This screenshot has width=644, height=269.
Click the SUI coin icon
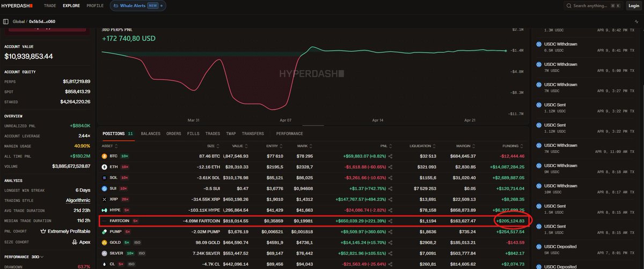(x=104, y=189)
